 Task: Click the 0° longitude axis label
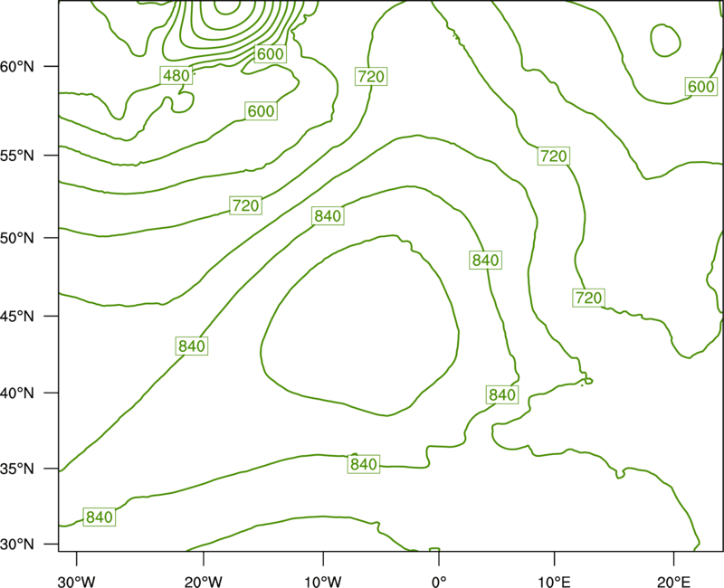(439, 582)
